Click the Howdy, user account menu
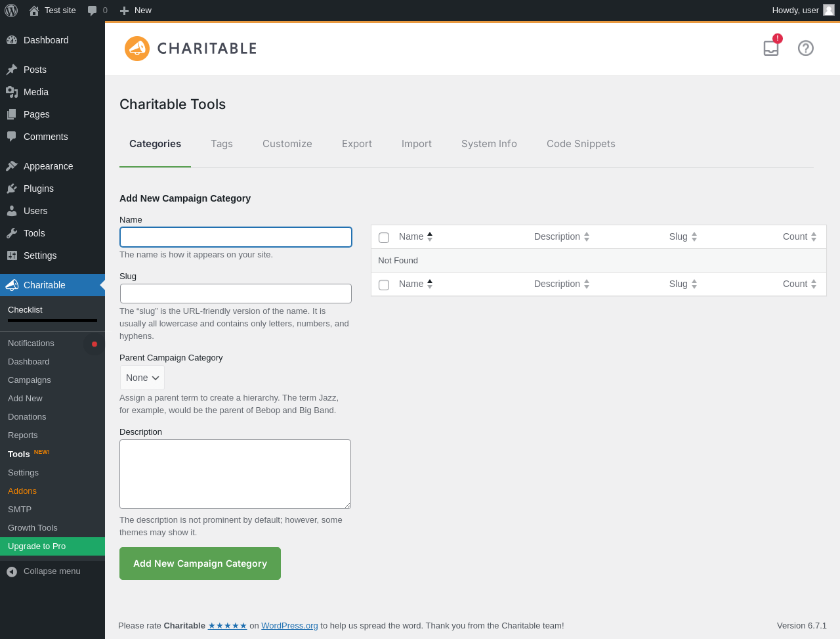The width and height of the screenshot is (840, 639). coord(803,11)
